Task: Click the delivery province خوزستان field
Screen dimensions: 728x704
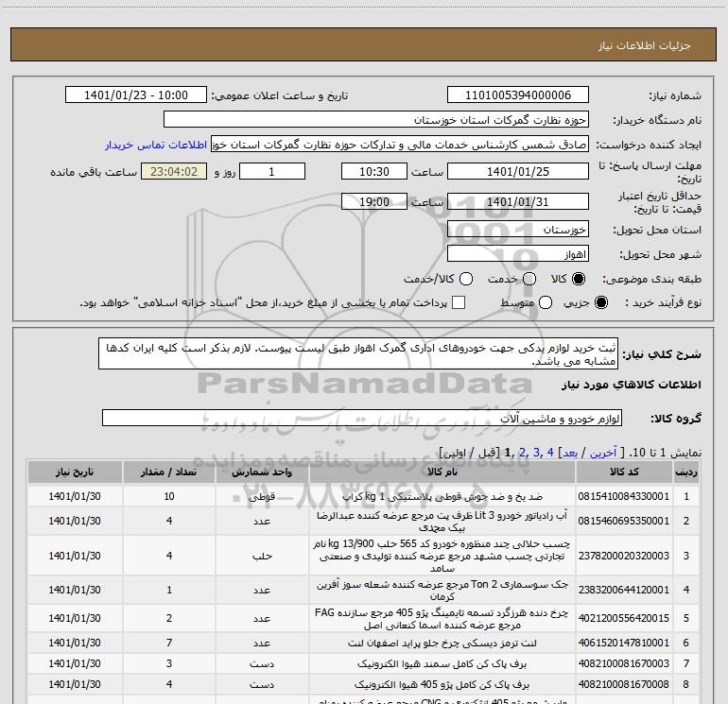Action: (518, 230)
